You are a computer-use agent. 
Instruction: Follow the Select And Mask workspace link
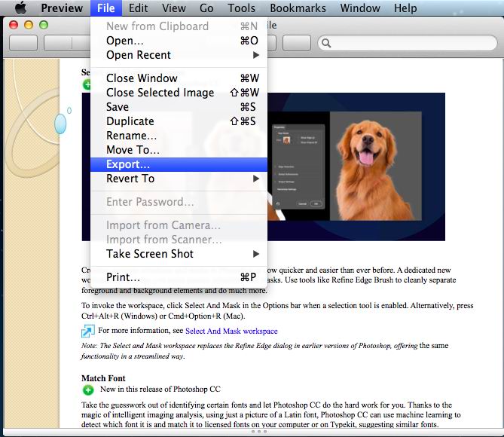tap(231, 331)
